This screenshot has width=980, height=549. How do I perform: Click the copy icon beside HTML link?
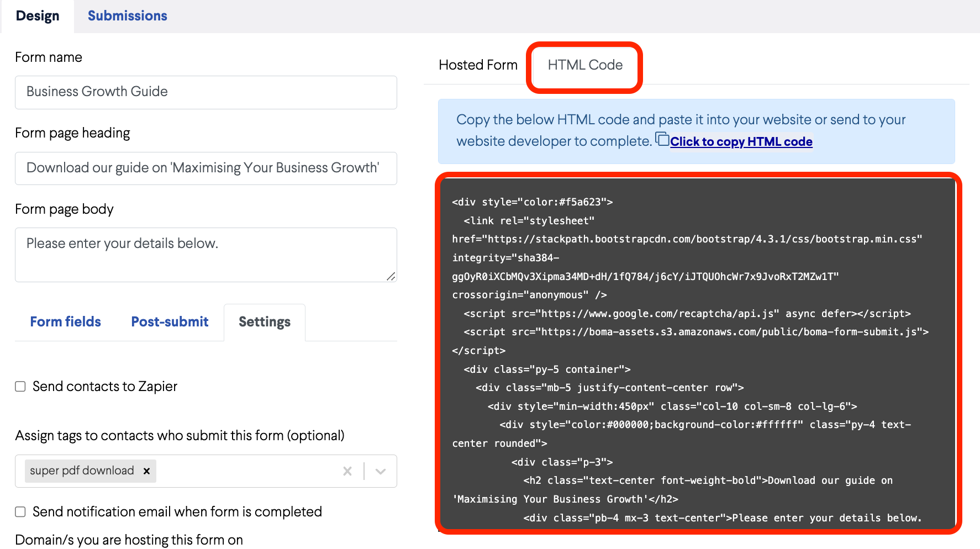[x=662, y=139]
